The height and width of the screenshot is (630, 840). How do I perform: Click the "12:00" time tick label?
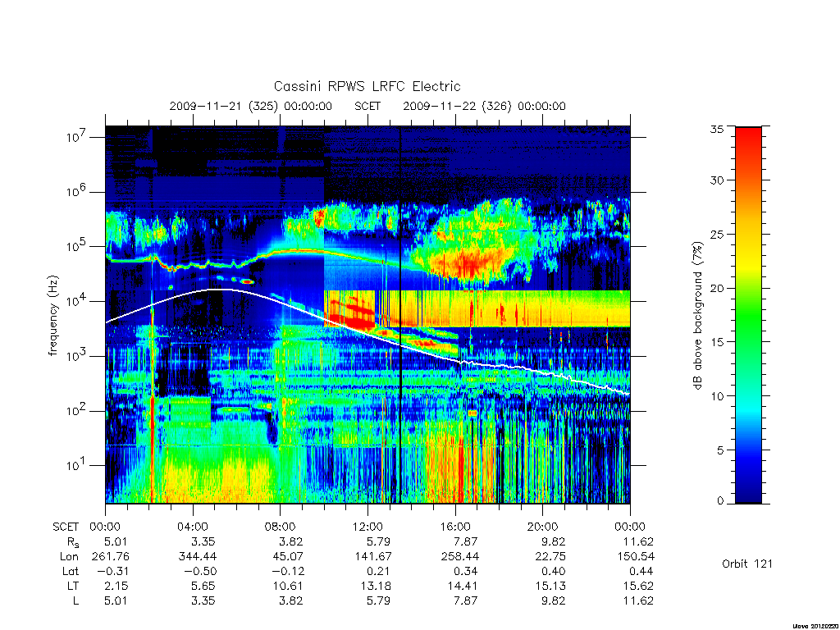367,527
